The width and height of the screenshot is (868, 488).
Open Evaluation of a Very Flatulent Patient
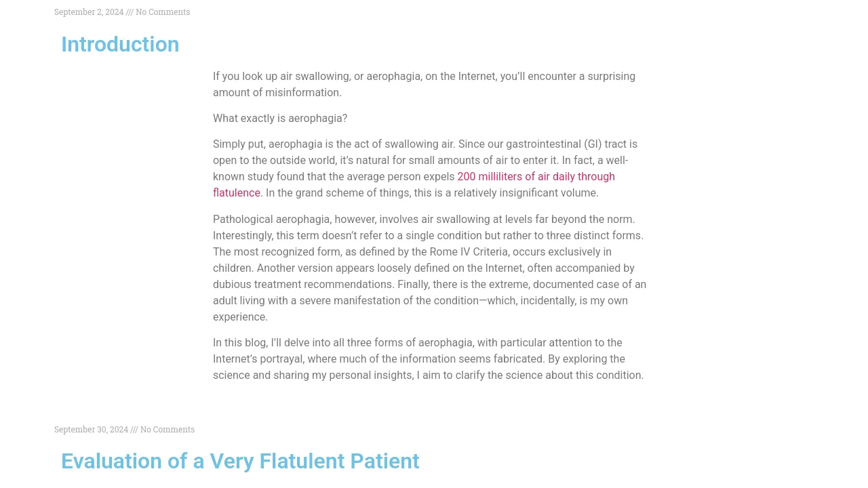coord(240,461)
